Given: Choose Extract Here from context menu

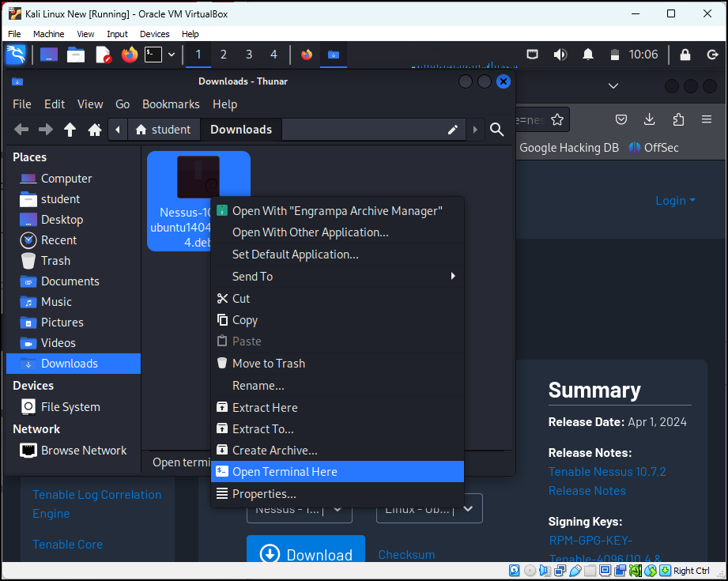Looking at the screenshot, I should [338, 408].
